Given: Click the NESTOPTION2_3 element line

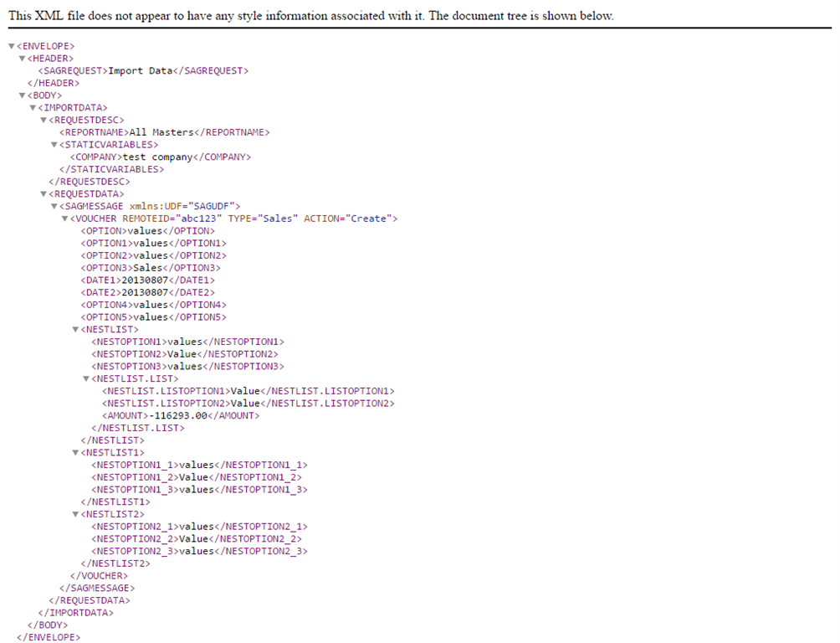Looking at the screenshot, I should (200, 552).
